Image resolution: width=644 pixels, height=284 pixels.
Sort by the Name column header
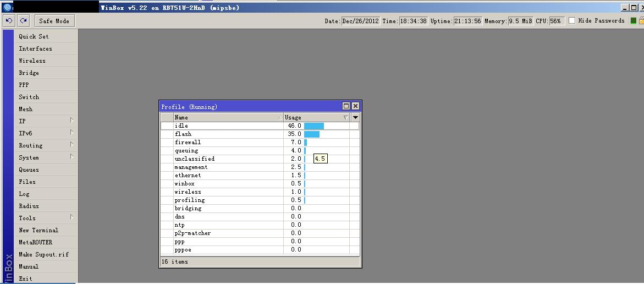point(228,117)
